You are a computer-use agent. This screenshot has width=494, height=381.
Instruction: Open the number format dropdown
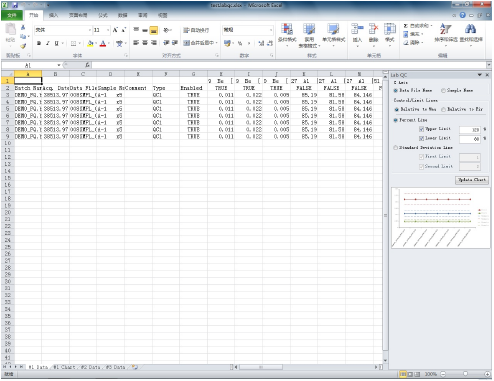point(270,30)
